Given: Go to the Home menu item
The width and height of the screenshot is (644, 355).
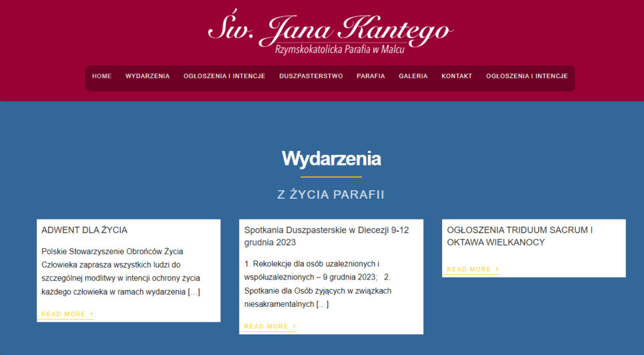Looking at the screenshot, I should (x=101, y=76).
